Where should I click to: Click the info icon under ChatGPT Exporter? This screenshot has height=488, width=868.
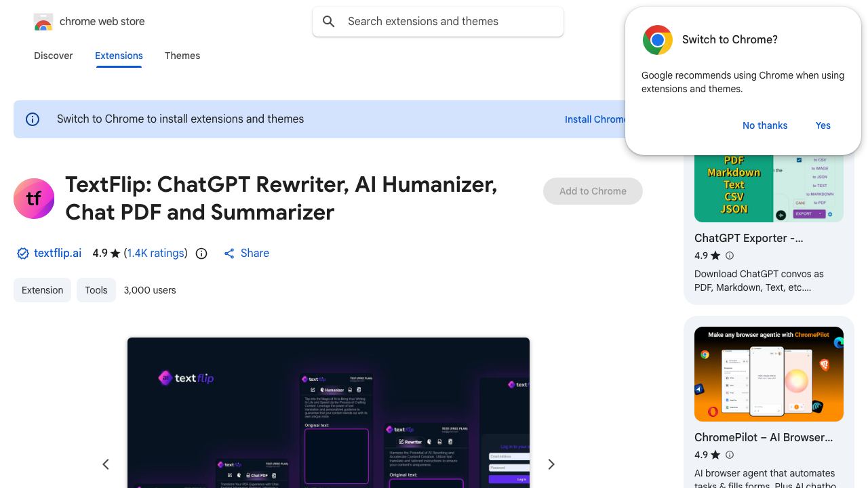point(730,256)
